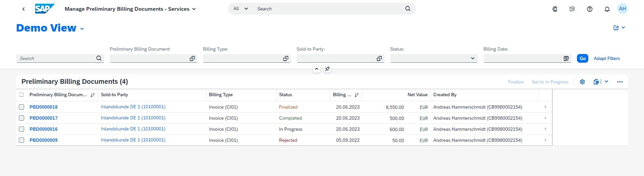Click the Joule copilot icon
Screen dimensions: 644x176
coord(555,9)
